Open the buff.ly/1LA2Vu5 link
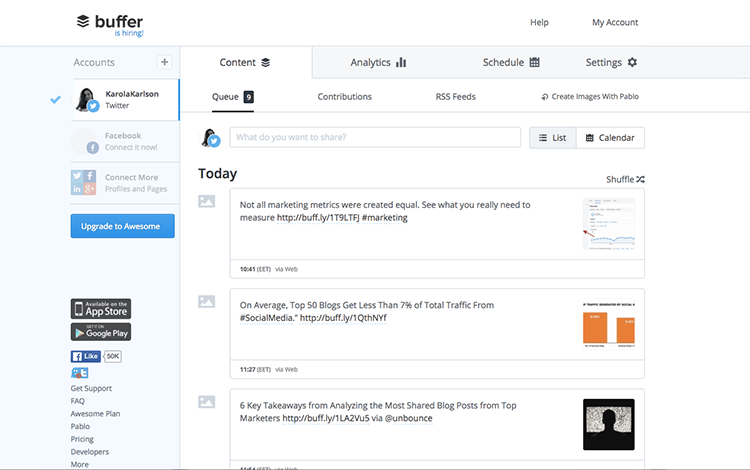This screenshot has height=470, width=750. pyautogui.click(x=326, y=418)
